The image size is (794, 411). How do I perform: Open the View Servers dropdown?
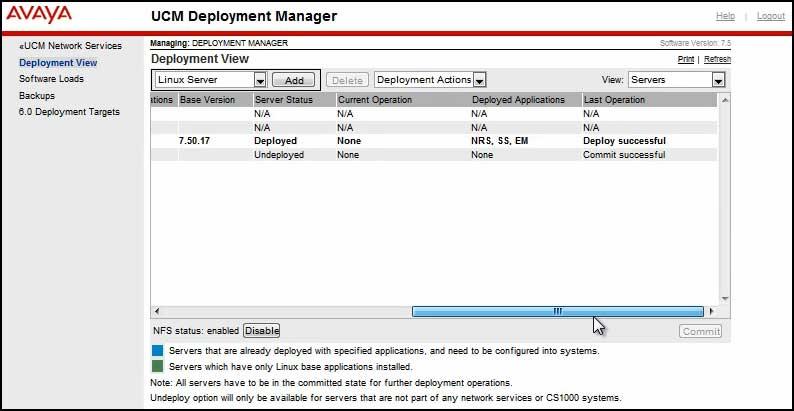coord(677,80)
